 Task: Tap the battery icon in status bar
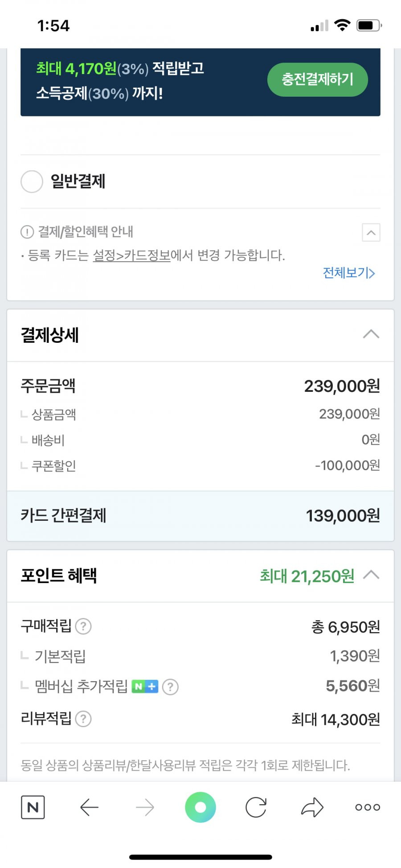click(x=369, y=25)
